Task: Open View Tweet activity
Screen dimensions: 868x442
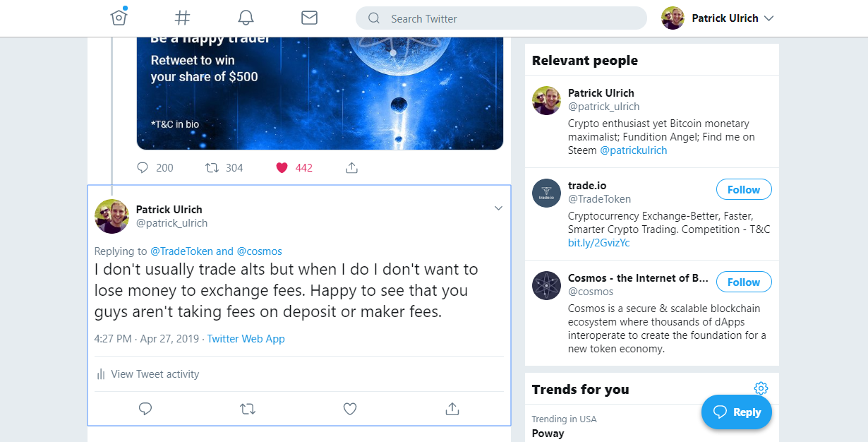Action: pos(147,374)
